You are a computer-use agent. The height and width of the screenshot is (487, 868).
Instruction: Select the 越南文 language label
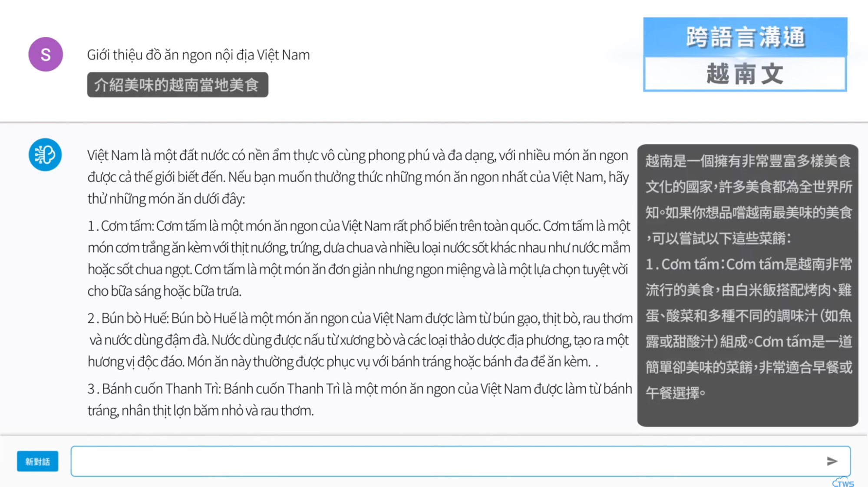point(745,74)
